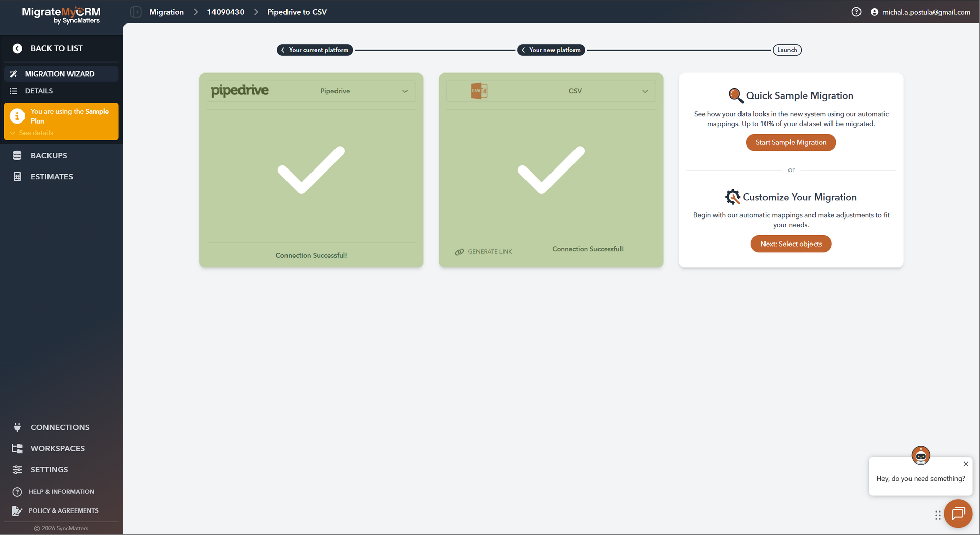Image resolution: width=980 pixels, height=535 pixels.
Task: Click the large checkmark in CSV card
Action: coord(551,170)
